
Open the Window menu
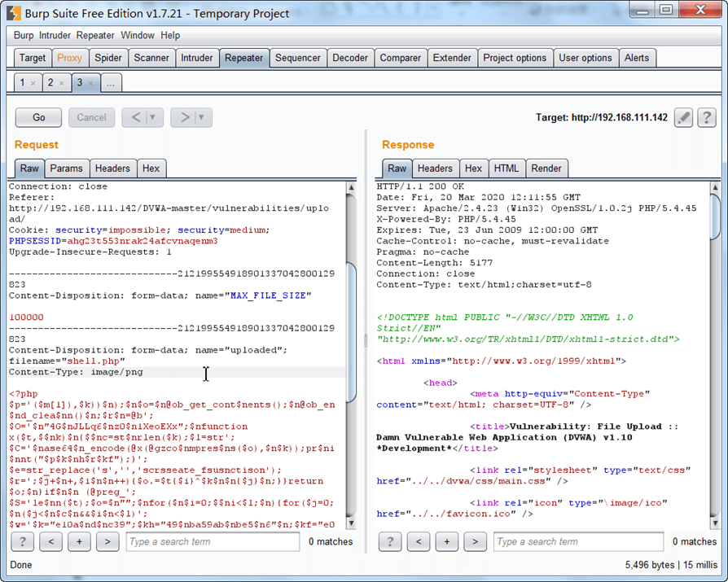(138, 35)
